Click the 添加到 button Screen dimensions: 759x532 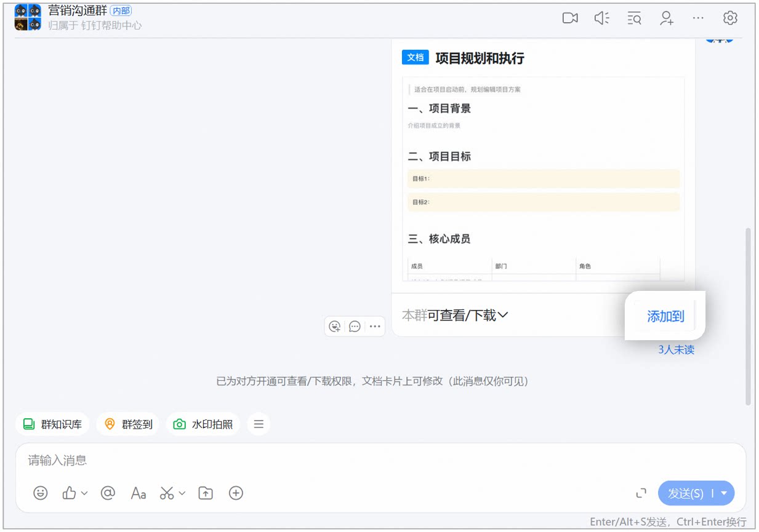[x=665, y=316]
